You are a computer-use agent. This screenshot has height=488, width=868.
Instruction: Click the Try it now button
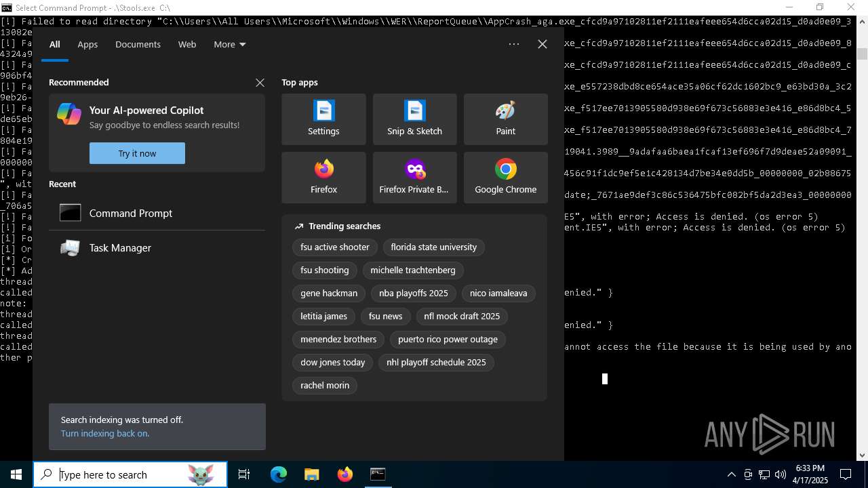[137, 153]
